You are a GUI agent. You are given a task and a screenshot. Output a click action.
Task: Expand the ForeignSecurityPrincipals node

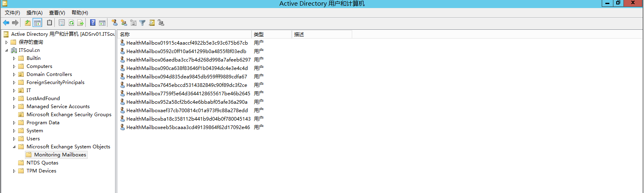(x=14, y=82)
